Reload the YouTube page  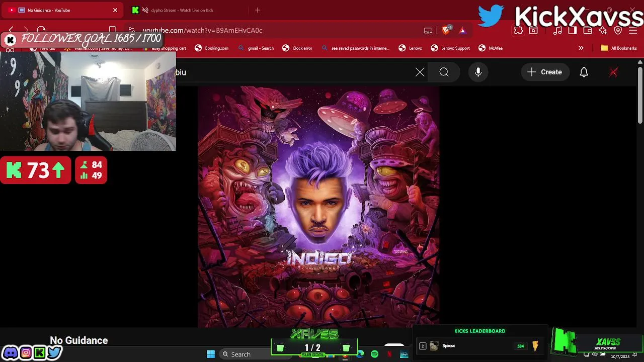pyautogui.click(x=41, y=30)
